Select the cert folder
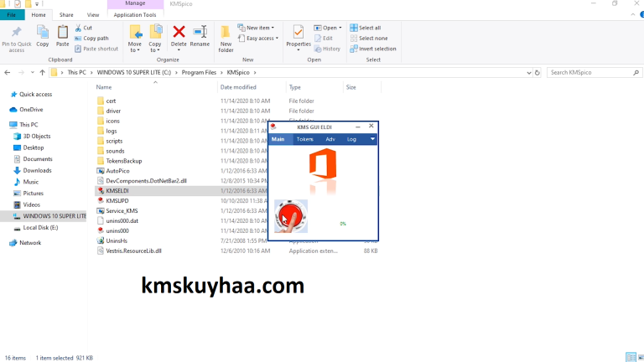This screenshot has height=362, width=644. tap(106, 101)
